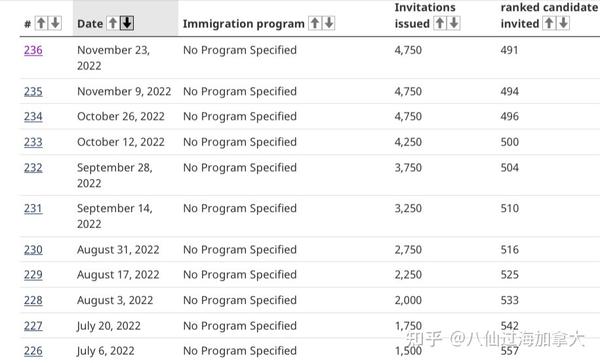Sort Date column ascending arrow
Image resolution: width=600 pixels, height=363 pixels.
coord(112,23)
